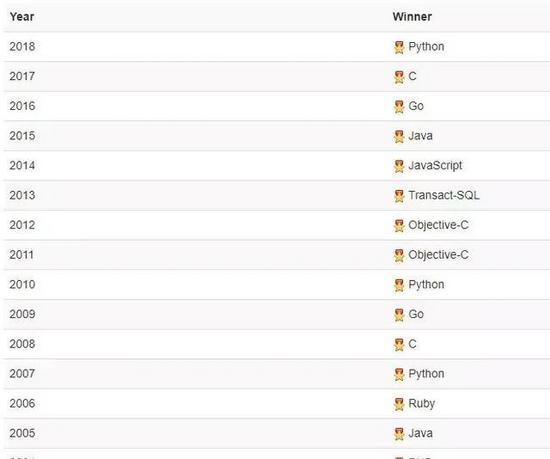The image size is (550, 459).
Task: Click the medal icon beside JavaScript
Action: (399, 166)
